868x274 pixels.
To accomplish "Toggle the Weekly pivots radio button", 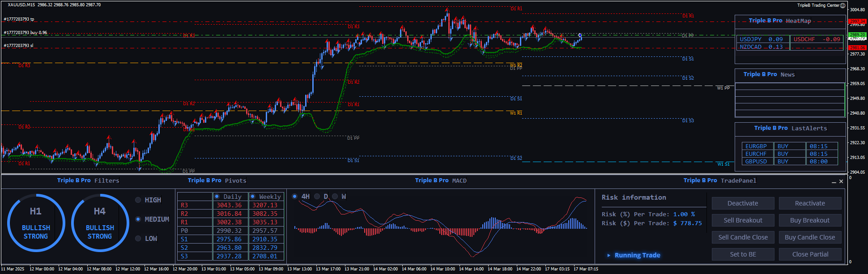I will pos(253,197).
